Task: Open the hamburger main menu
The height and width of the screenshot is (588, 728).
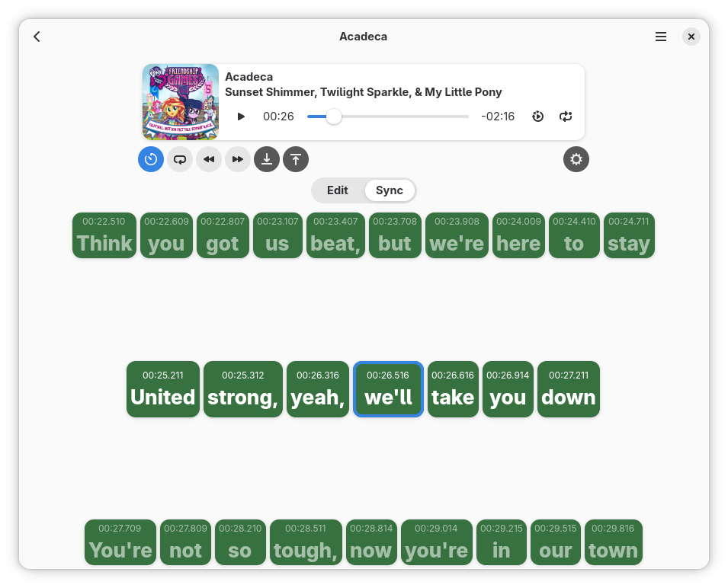Action: tap(661, 37)
